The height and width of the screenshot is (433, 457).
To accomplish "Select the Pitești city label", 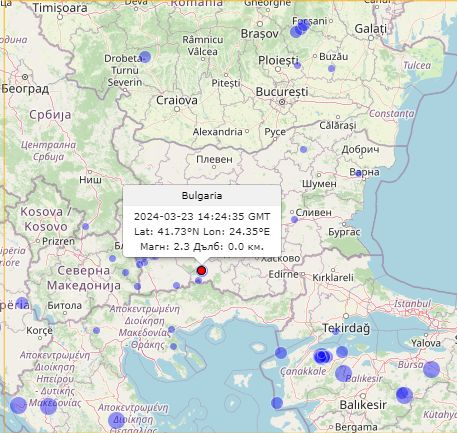I will tap(226, 83).
